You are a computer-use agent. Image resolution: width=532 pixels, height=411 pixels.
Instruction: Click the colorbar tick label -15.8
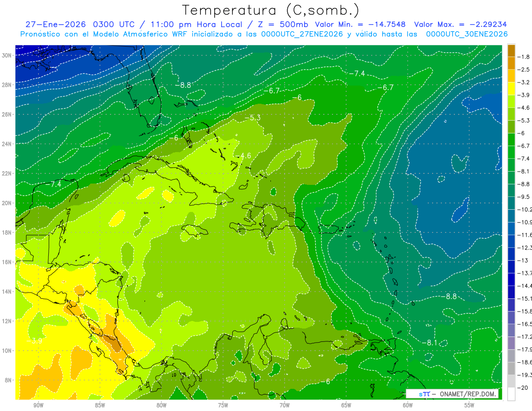point(525,312)
